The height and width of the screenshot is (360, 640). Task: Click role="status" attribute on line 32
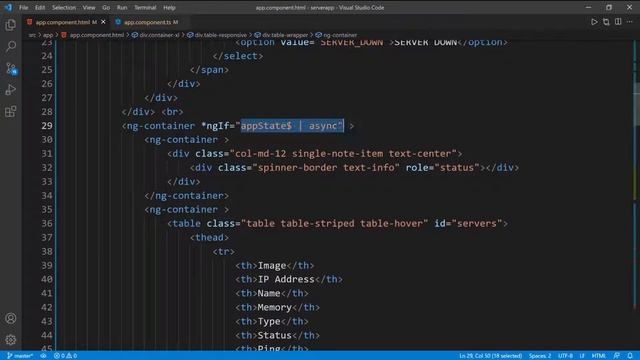coord(442,168)
